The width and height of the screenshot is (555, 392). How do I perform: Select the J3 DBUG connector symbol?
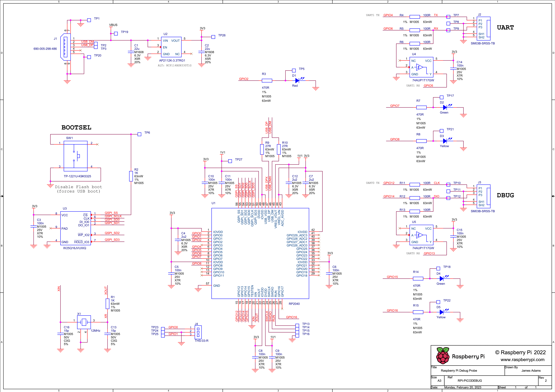483,196
